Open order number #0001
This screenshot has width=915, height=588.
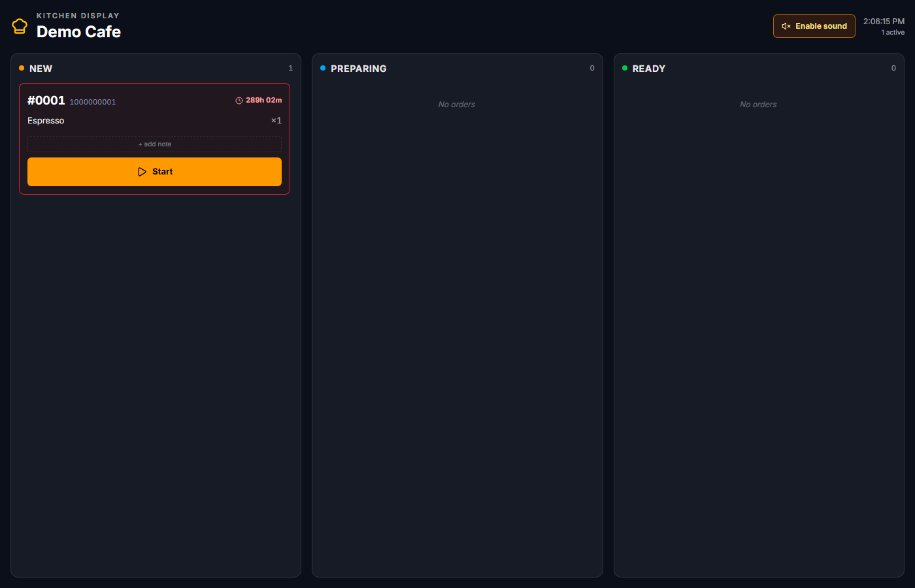point(46,101)
